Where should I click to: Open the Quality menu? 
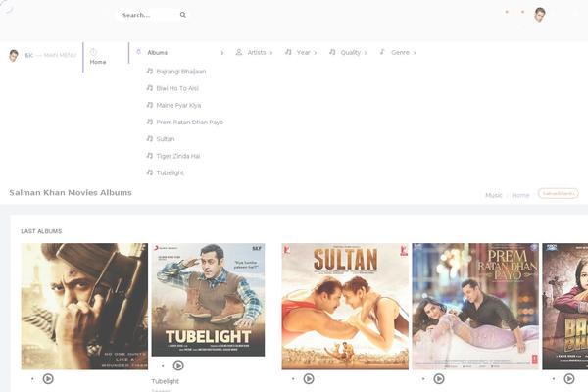click(351, 53)
